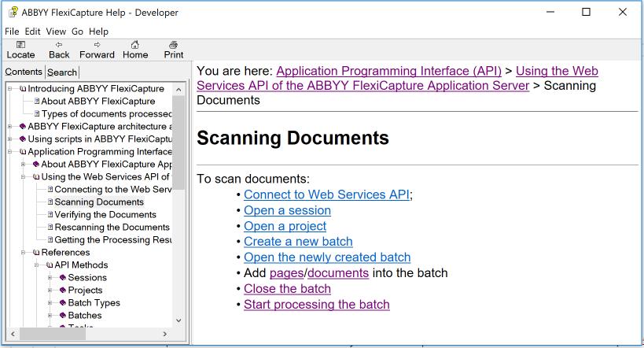Click book icon of Using scripts in ABBYY FlexiCapture
644x348 pixels.
[x=23, y=139]
